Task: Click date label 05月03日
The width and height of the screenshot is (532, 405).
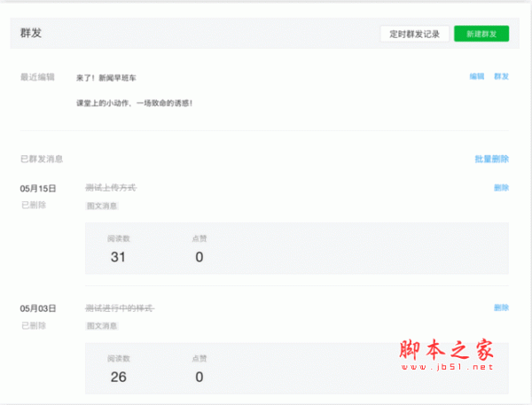Action: [38, 308]
